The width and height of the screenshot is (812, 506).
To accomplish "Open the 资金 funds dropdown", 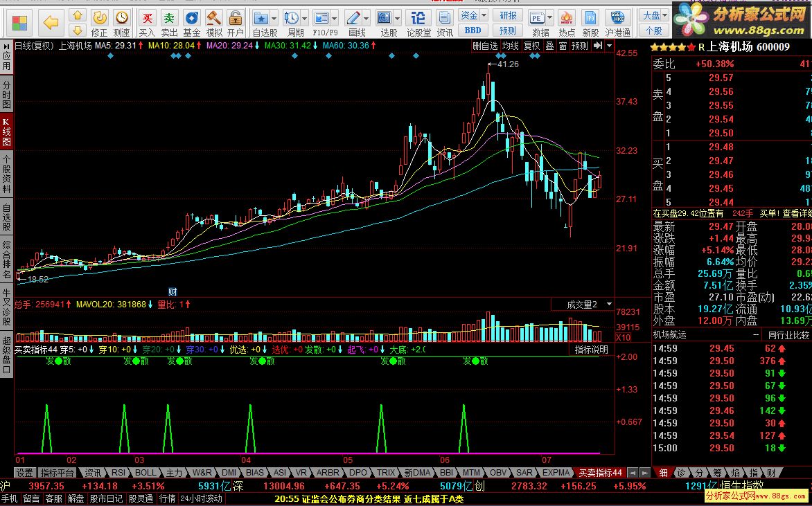I will [x=473, y=16].
